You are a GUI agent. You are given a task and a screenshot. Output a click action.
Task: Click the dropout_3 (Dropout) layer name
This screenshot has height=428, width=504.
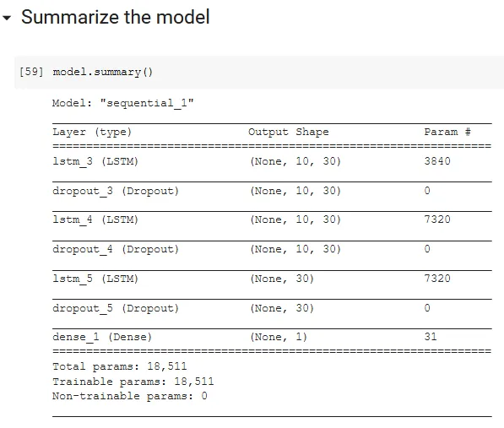tap(116, 191)
